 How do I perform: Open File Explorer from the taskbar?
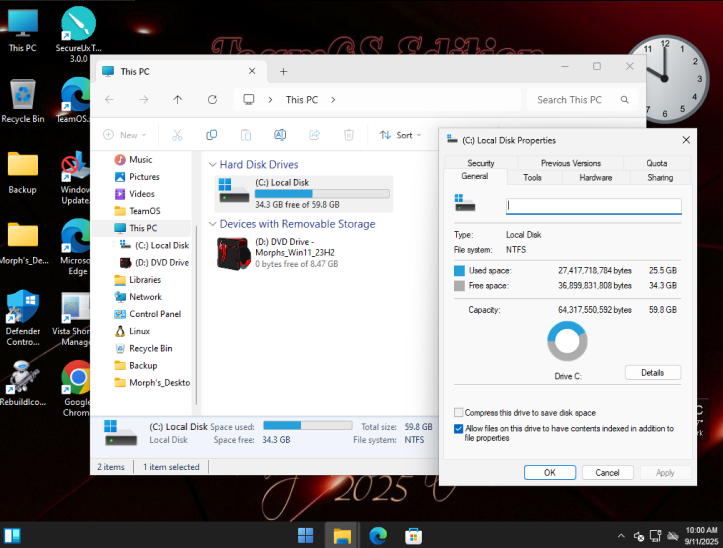pyautogui.click(x=342, y=536)
